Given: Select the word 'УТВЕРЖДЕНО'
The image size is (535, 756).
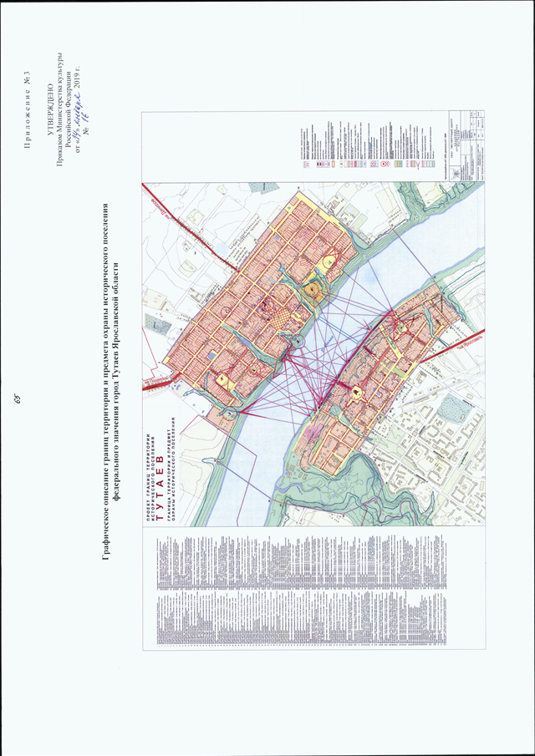Looking at the screenshot, I should click(x=52, y=109).
